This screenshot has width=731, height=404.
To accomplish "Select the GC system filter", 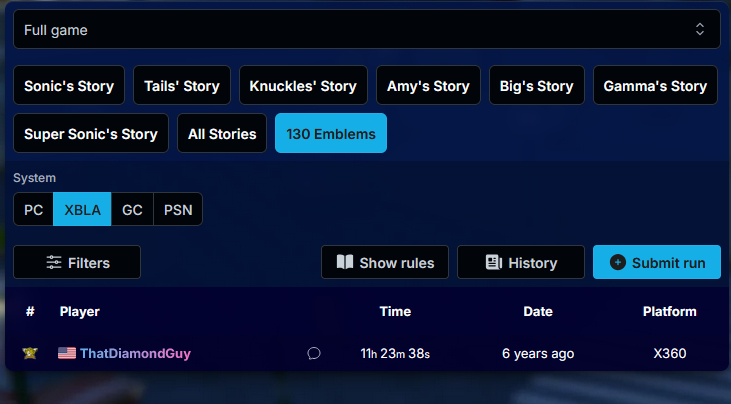I will 132,210.
